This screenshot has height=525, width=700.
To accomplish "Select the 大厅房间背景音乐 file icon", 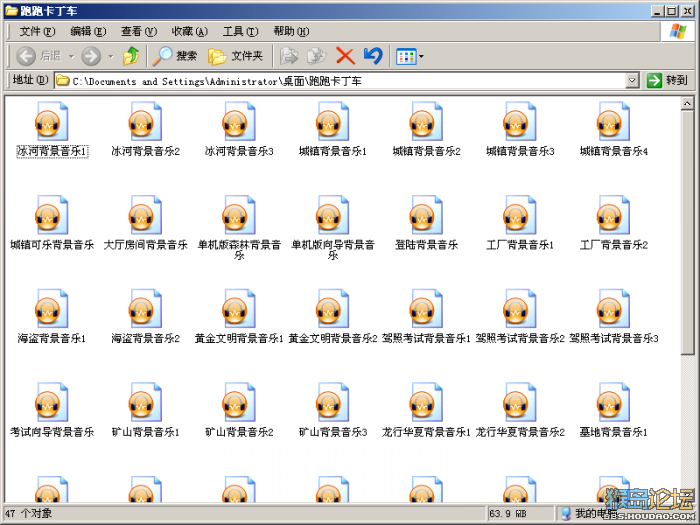I will [x=146, y=215].
